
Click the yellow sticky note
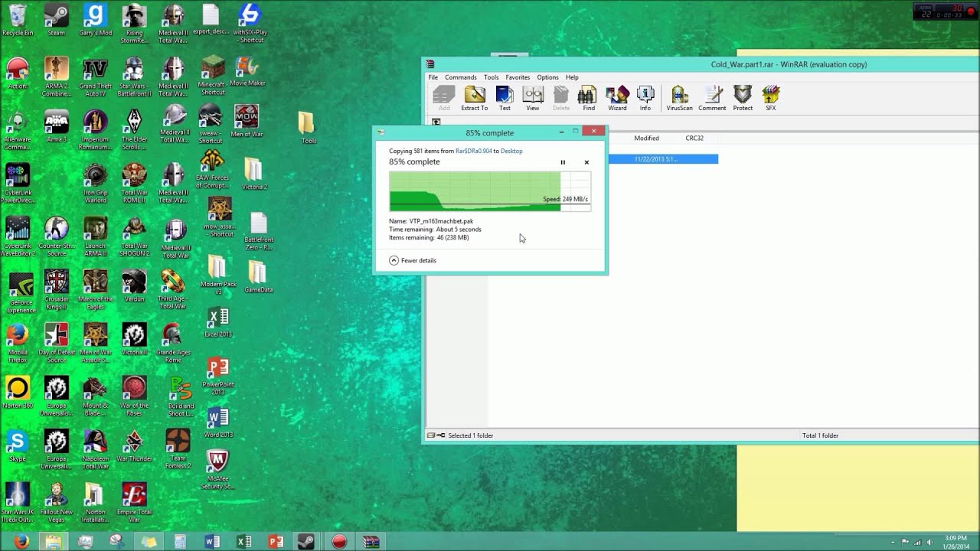pyautogui.click(x=858, y=488)
